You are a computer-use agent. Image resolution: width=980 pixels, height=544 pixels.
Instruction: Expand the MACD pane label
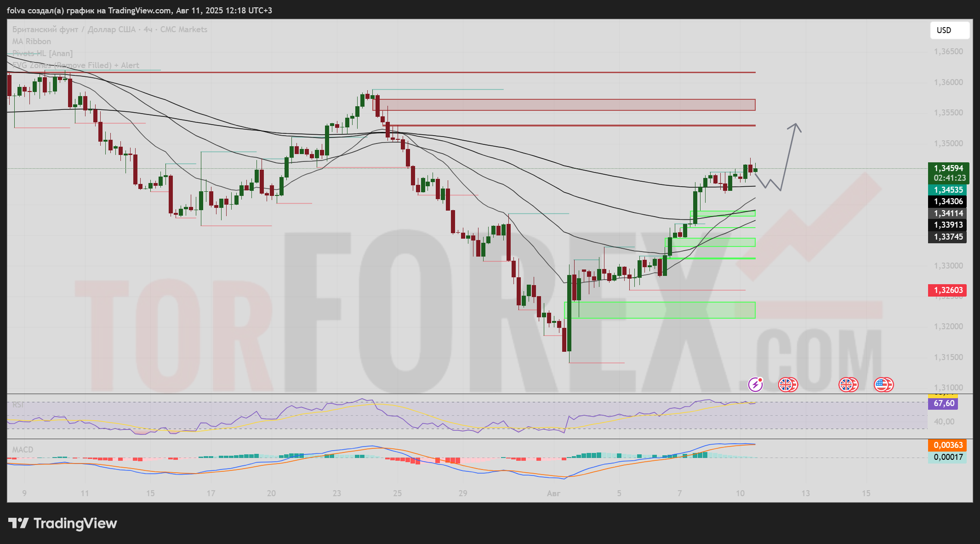point(23,450)
